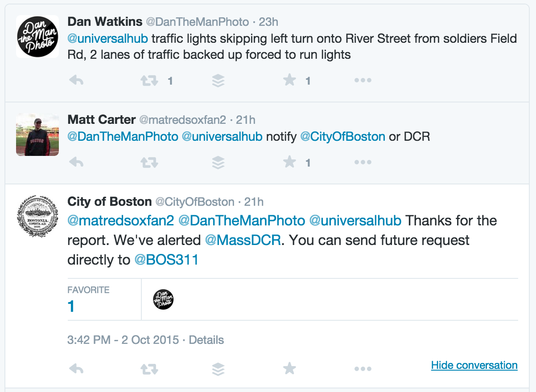Retweet the City of Boston tweet
Viewport: 536px width, 392px height.
pos(149,369)
